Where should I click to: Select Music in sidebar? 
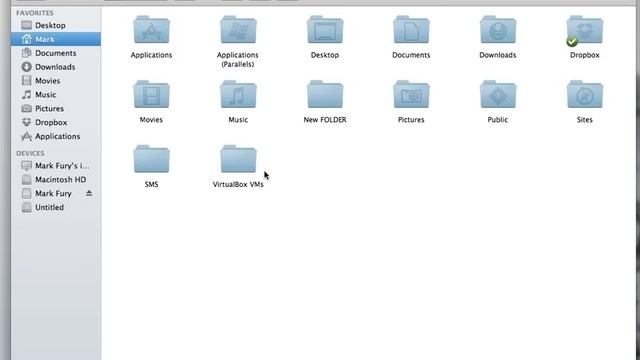[x=56, y=95]
